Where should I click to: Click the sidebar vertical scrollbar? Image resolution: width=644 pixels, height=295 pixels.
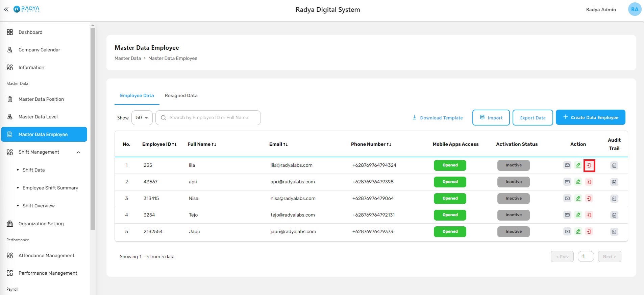pyautogui.click(x=93, y=129)
